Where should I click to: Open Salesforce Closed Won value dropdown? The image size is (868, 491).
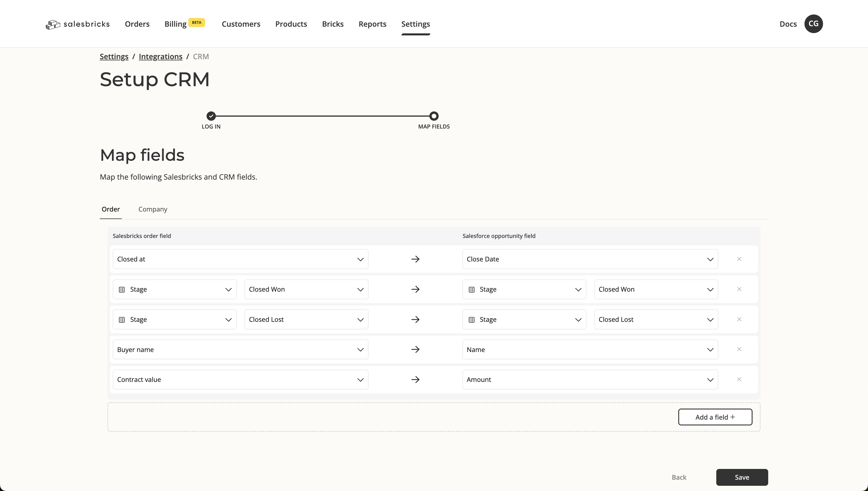pyautogui.click(x=656, y=289)
